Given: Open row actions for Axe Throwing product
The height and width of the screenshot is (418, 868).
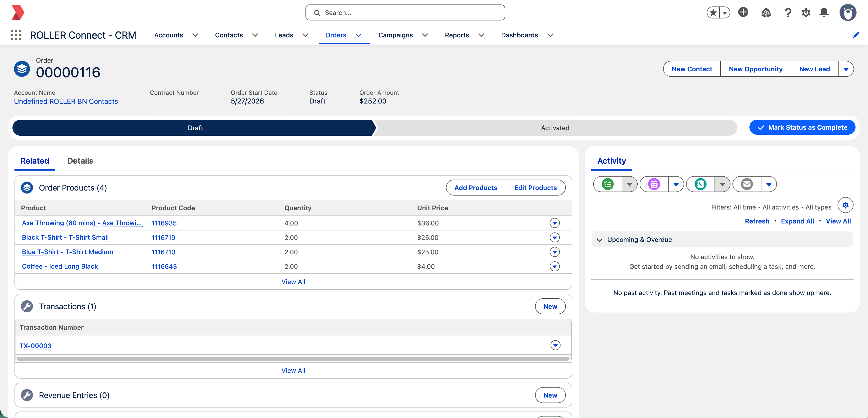Looking at the screenshot, I should pyautogui.click(x=555, y=223).
